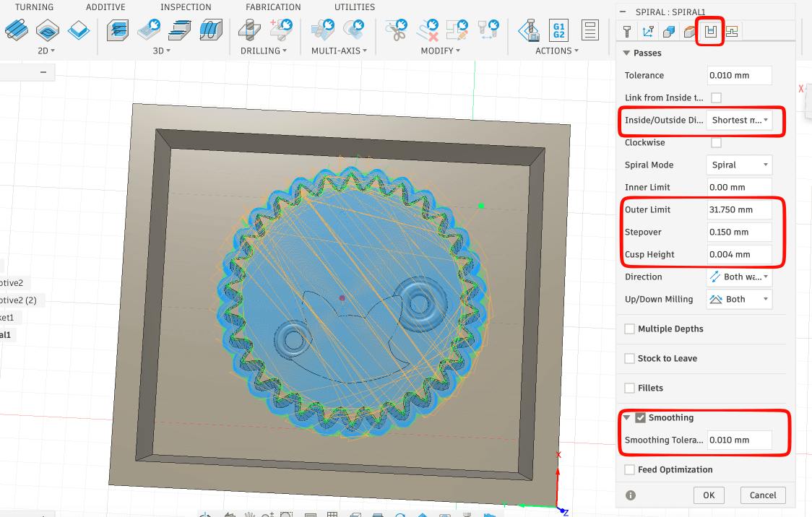Open the Inside/Outside Direction dropdown
The image size is (812, 517).
(x=739, y=120)
